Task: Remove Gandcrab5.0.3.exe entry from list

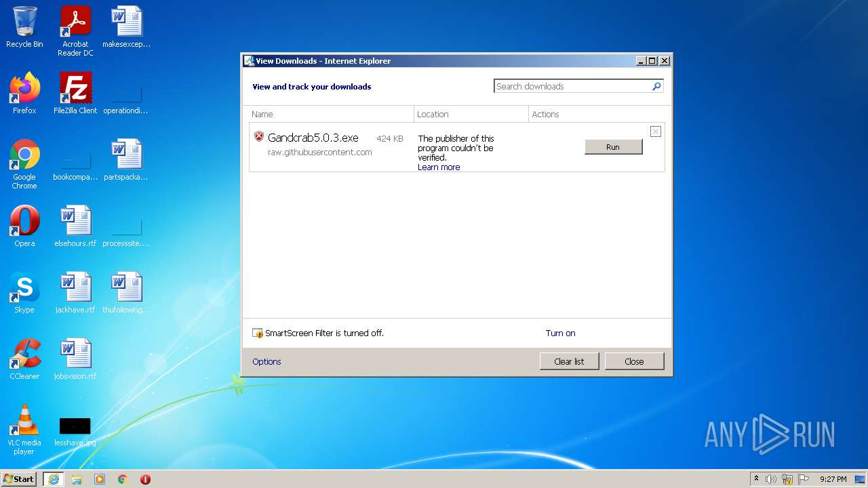Action: click(x=655, y=131)
